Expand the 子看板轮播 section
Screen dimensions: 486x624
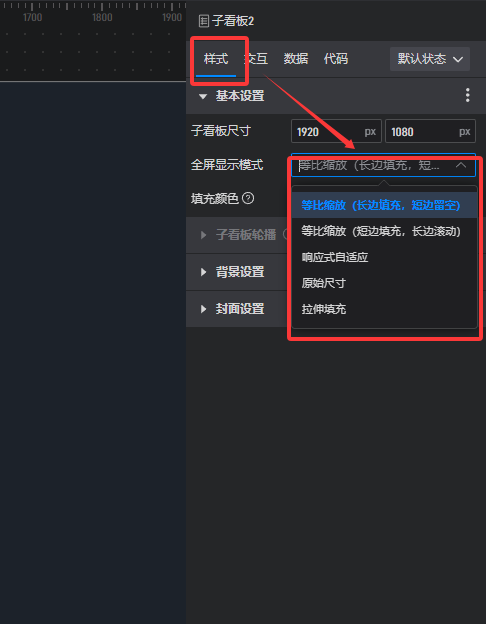[x=203, y=235]
